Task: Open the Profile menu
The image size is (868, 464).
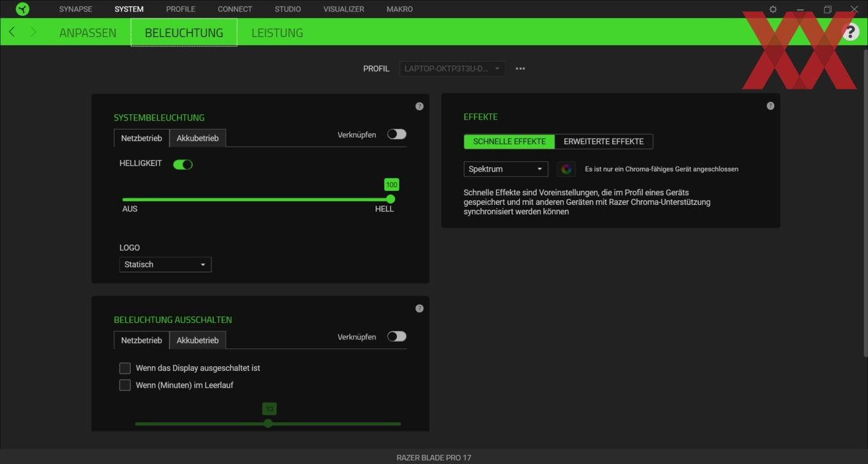Action: click(181, 9)
